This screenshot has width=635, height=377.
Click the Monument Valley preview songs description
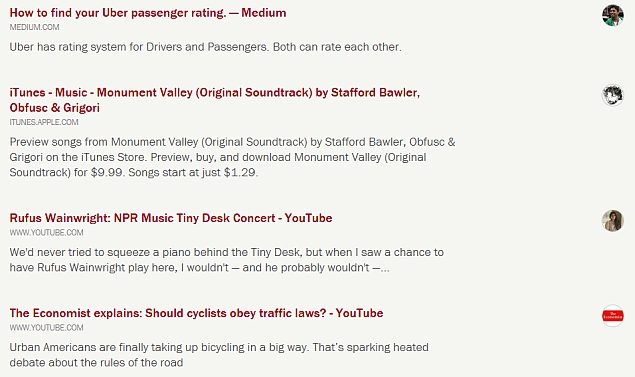pos(232,157)
